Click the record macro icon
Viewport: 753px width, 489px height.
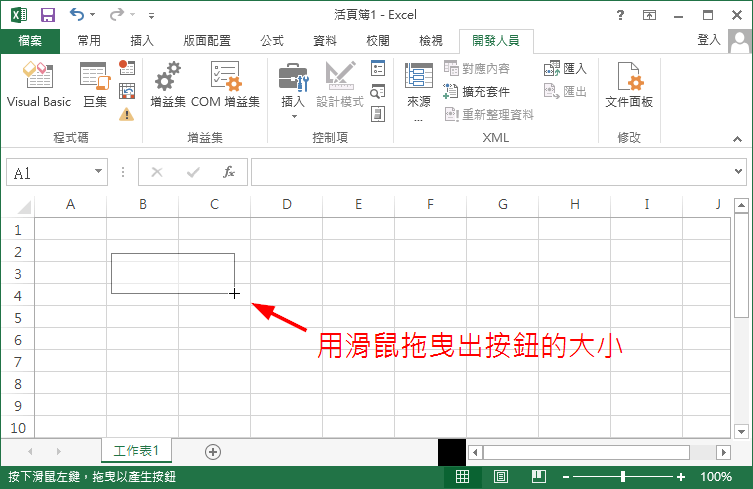pos(127,68)
